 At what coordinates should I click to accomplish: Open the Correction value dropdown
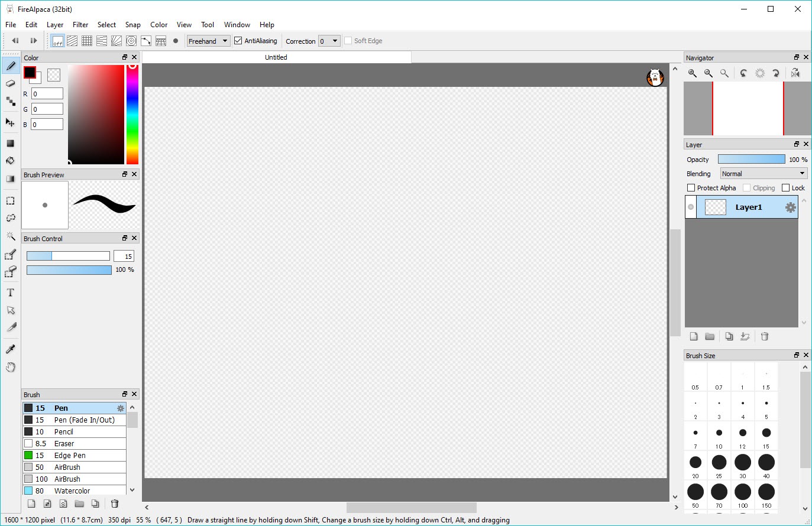(x=329, y=41)
